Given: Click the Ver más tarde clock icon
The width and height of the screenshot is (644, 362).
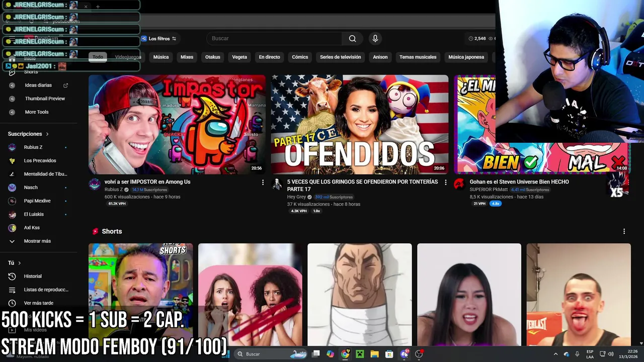Looking at the screenshot, I should (x=12, y=303).
